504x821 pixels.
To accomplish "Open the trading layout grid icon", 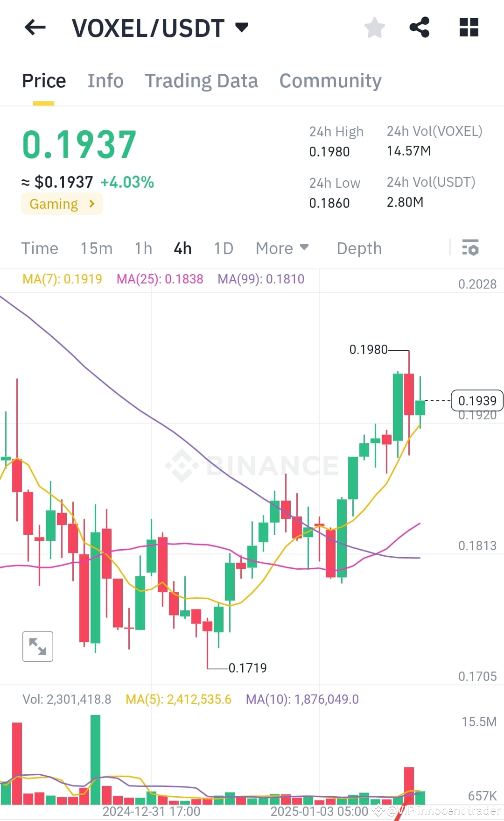I will click(468, 28).
